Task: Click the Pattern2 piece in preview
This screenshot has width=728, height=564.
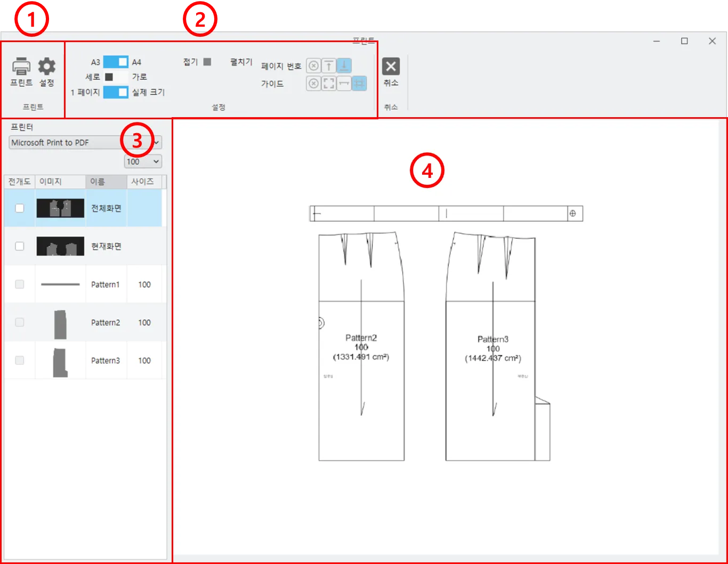Action: (361, 347)
